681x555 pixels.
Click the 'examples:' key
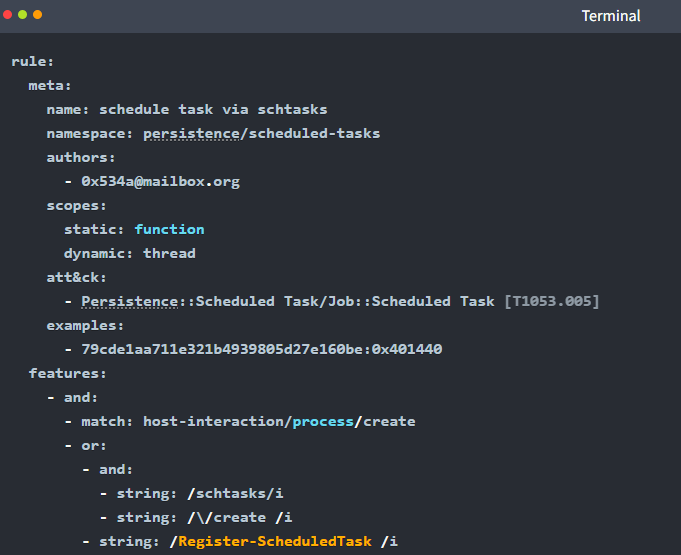pyautogui.click(x=85, y=326)
